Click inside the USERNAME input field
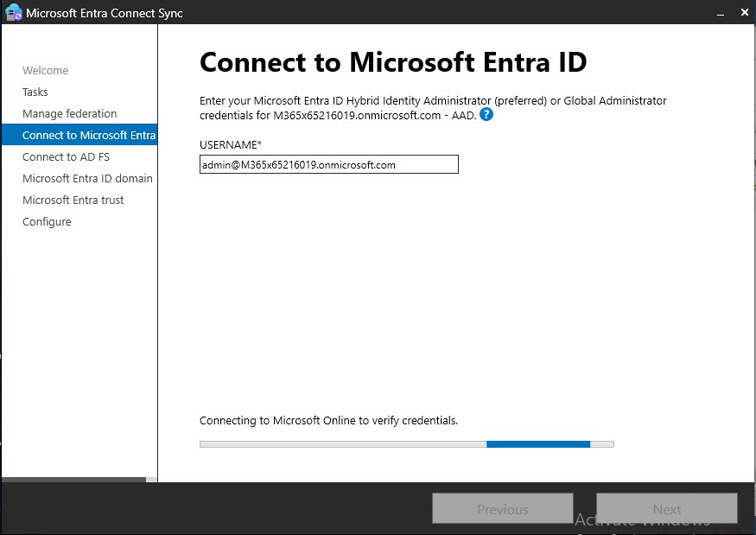This screenshot has width=756, height=535. tap(329, 164)
